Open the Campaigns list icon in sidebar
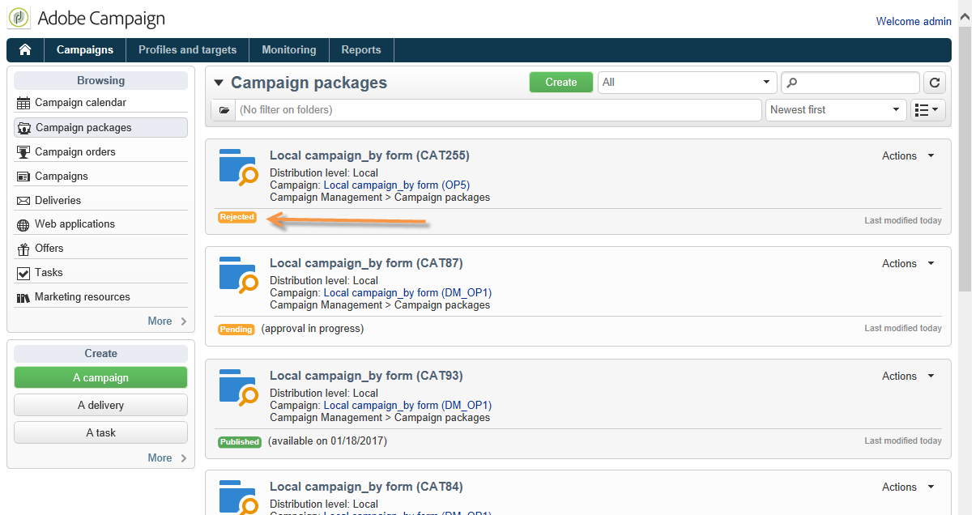 coord(23,176)
